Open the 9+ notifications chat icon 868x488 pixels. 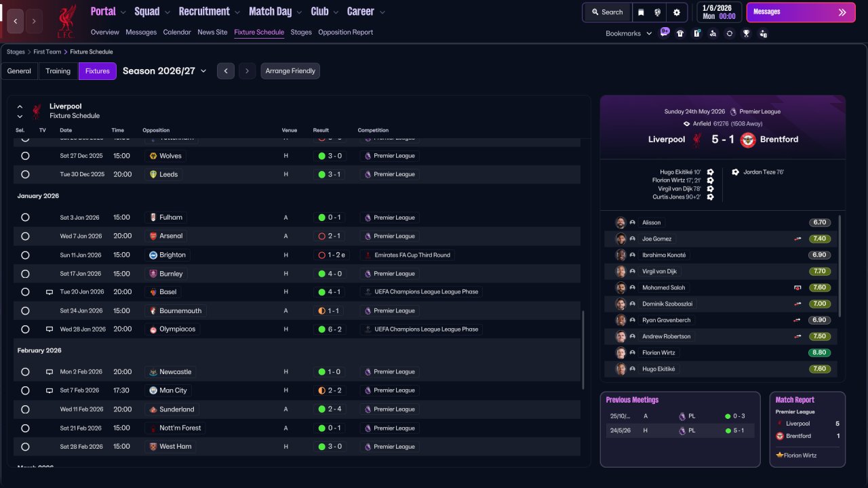pos(665,33)
